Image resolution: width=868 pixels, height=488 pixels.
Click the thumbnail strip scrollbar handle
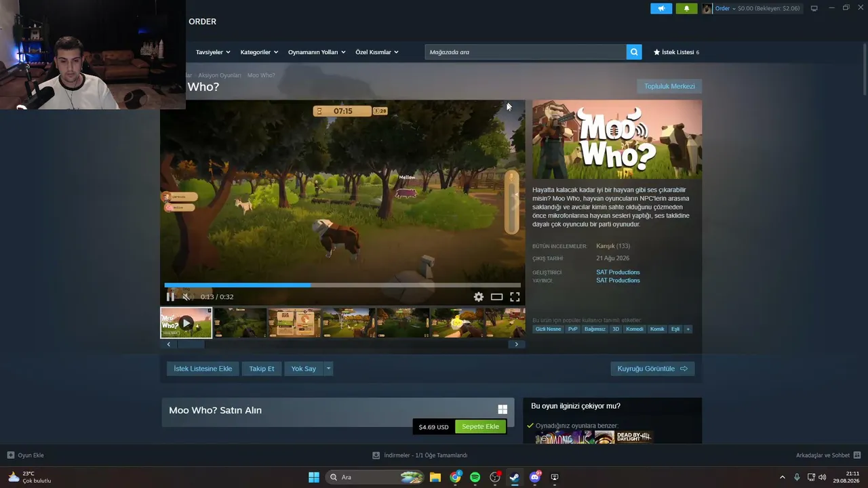coord(191,344)
